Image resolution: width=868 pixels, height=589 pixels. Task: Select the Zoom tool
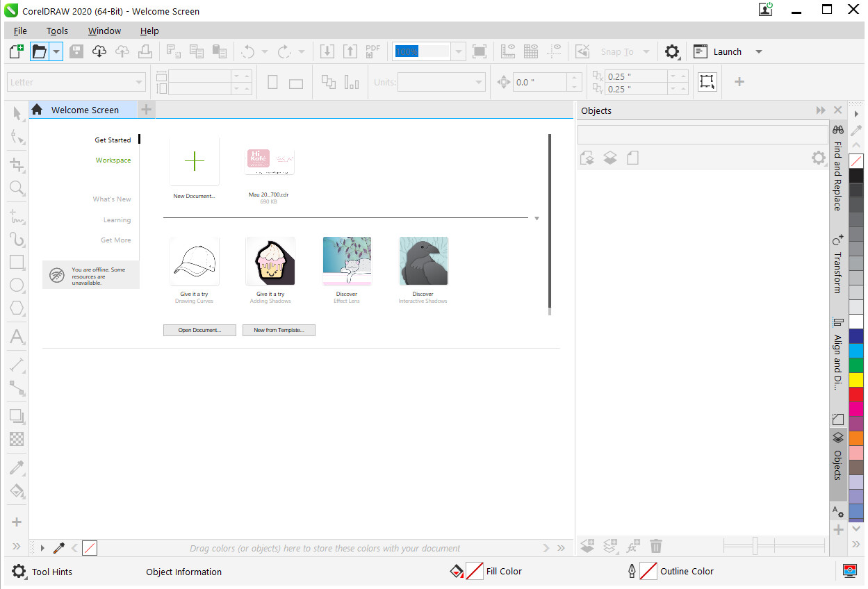[x=17, y=188]
